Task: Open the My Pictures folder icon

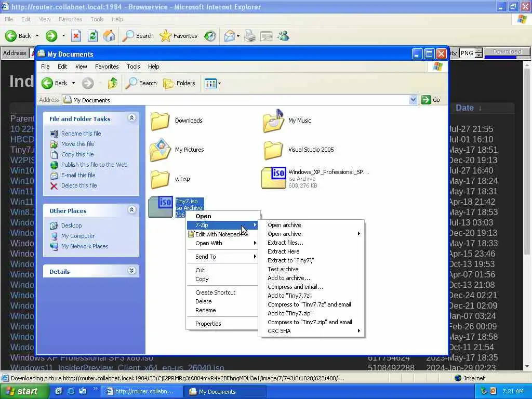Action: 160,150
